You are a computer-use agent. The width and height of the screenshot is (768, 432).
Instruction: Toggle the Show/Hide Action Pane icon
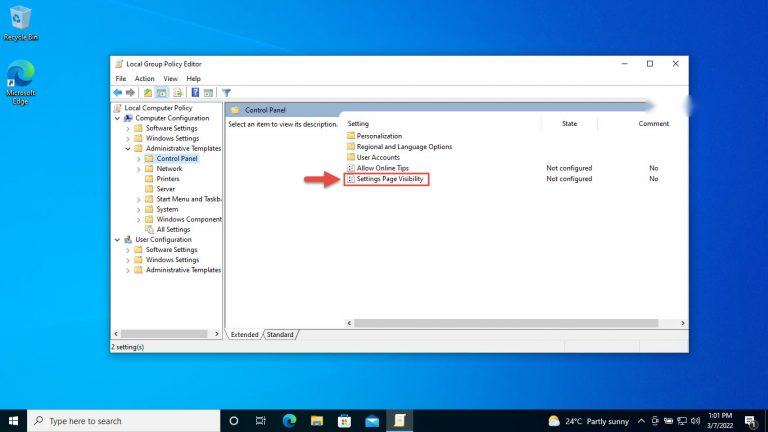(209, 93)
